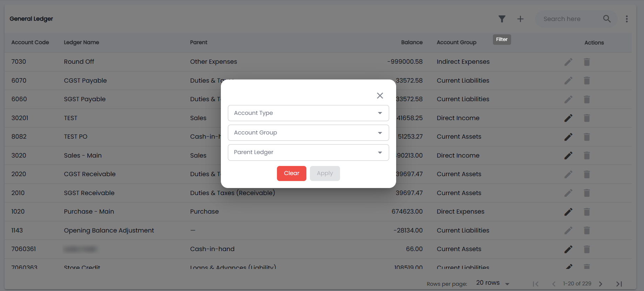644x291 pixels.
Task: Delete the Opening Balance Adjustment row
Action: click(x=587, y=230)
